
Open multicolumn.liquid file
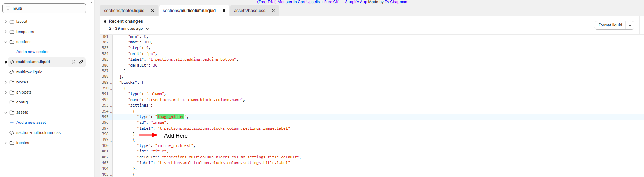(x=33, y=62)
